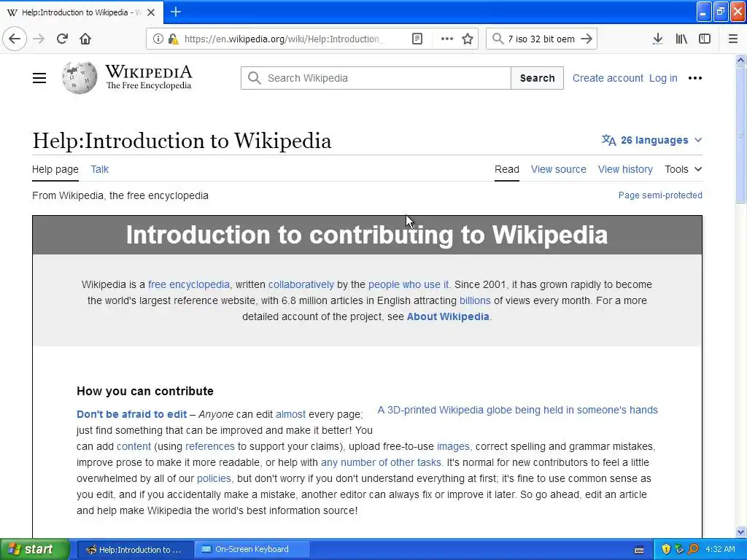Open page actions three-dot menu in address bar

(447, 39)
